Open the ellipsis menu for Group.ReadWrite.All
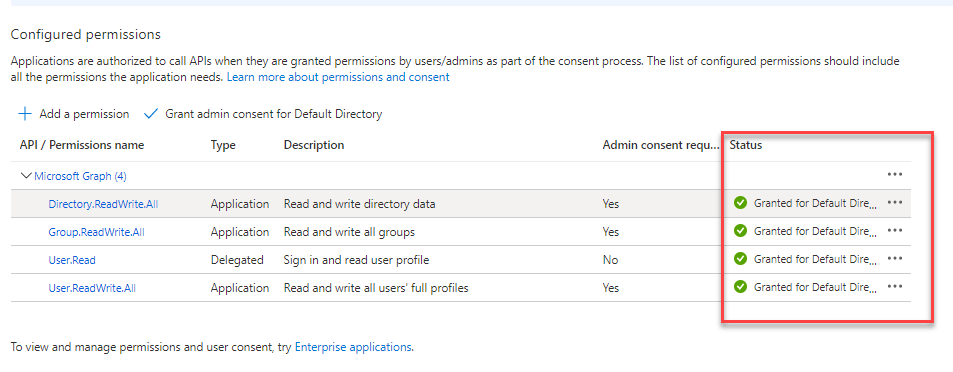 point(895,230)
